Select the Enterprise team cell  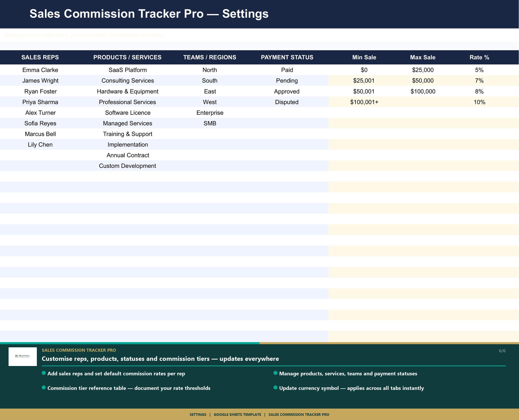210,113
